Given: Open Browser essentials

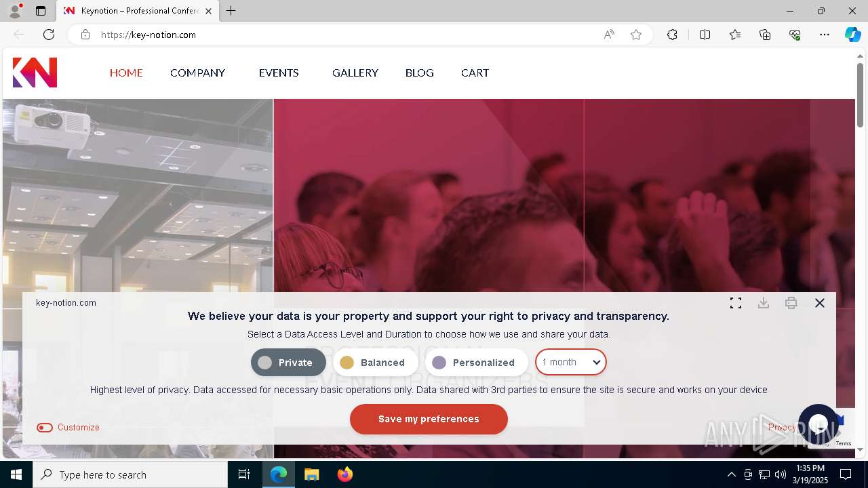Looking at the screenshot, I should coord(795,35).
